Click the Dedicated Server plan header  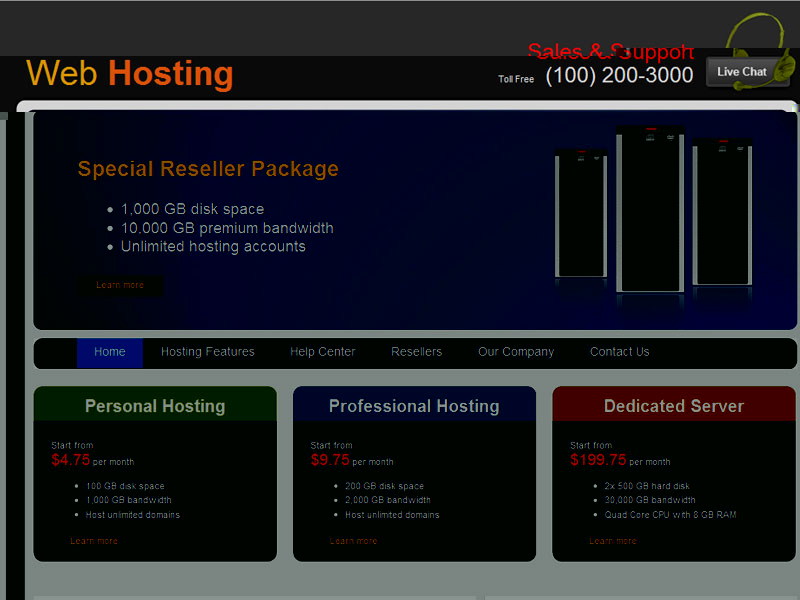pos(674,406)
